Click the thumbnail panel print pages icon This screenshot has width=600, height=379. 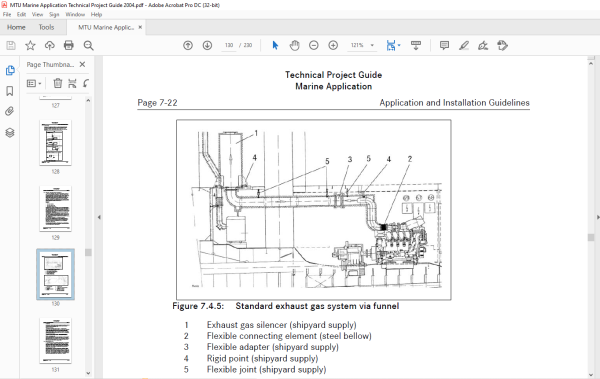point(72,83)
